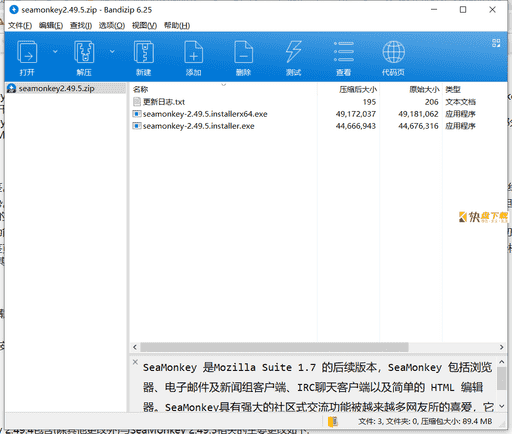Screen dimensions: 512x434
Task: Open the Edit (编辑) menu
Action: 51,26
